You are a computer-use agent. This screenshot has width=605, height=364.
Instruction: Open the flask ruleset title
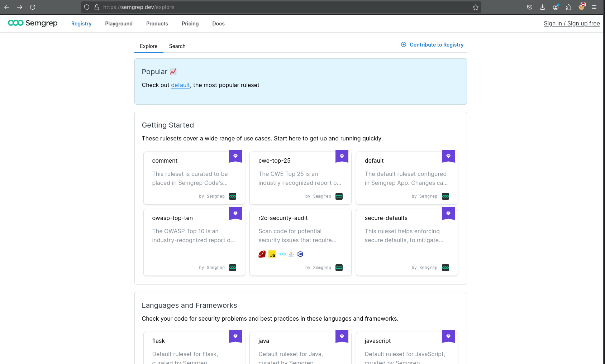click(x=158, y=341)
